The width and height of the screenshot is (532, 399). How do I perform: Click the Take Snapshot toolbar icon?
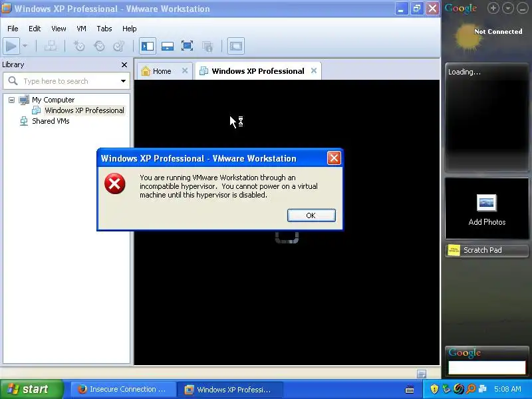79,46
